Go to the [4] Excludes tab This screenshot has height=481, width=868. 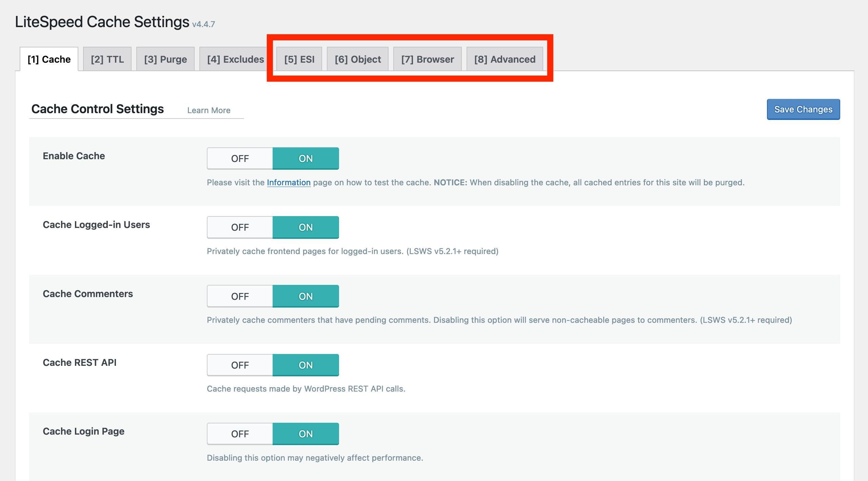point(235,59)
